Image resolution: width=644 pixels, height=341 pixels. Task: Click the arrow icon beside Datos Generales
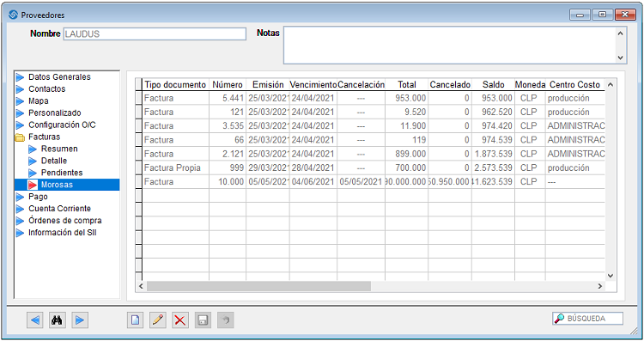[20, 77]
